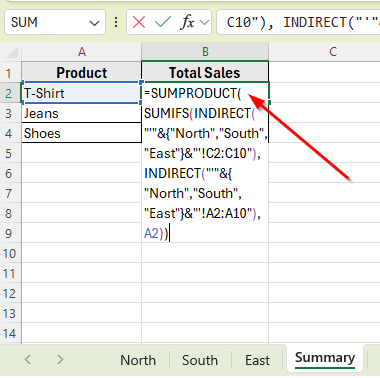Switch to the North sheet tab
This screenshot has width=380, height=378.
(138, 360)
